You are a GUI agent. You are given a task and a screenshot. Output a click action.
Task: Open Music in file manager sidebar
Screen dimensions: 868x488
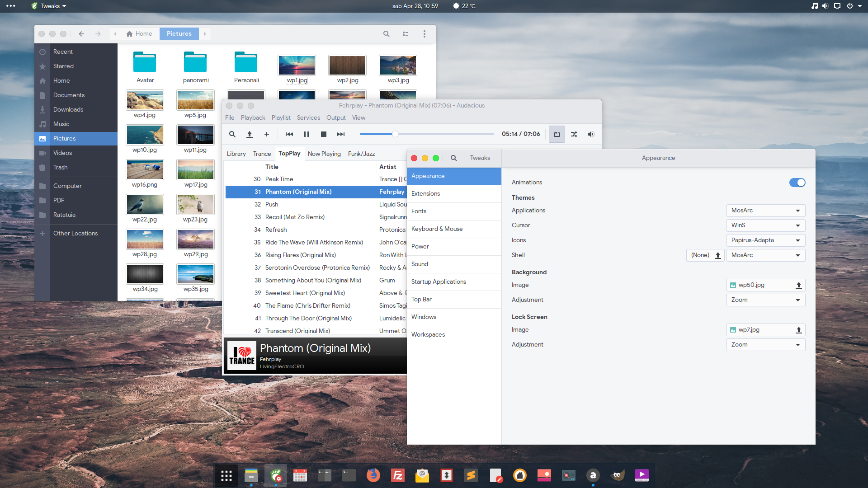click(x=76, y=124)
